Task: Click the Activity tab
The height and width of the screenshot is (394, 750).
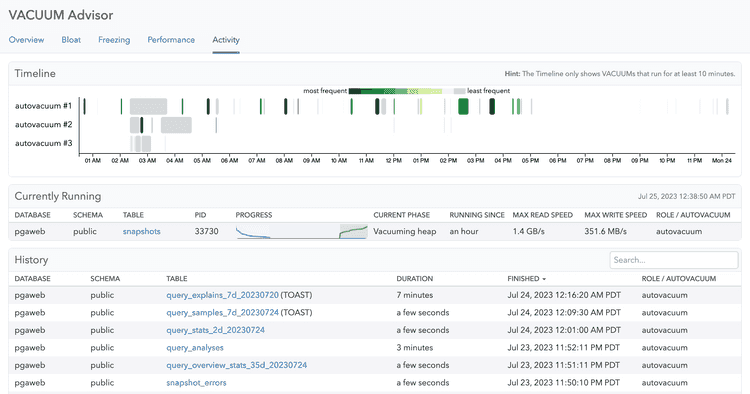Action: pos(226,40)
